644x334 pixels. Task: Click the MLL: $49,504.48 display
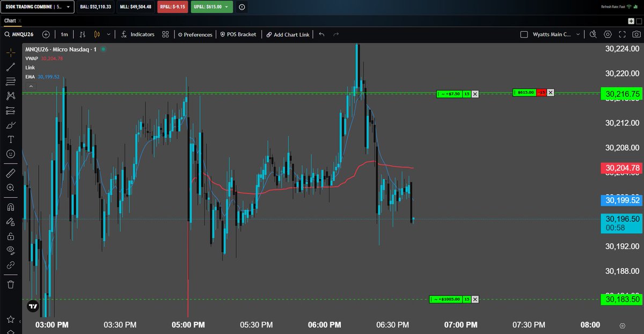[x=136, y=7]
